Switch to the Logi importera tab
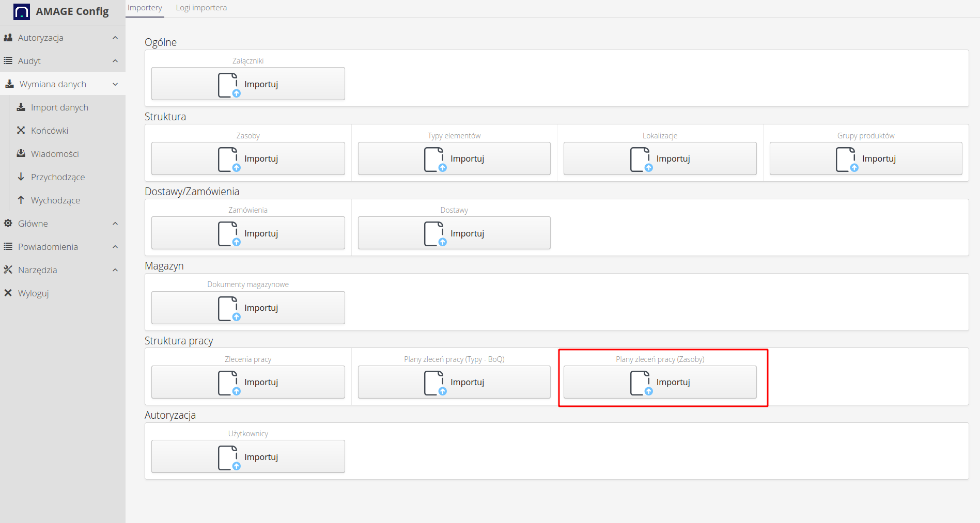 201,8
